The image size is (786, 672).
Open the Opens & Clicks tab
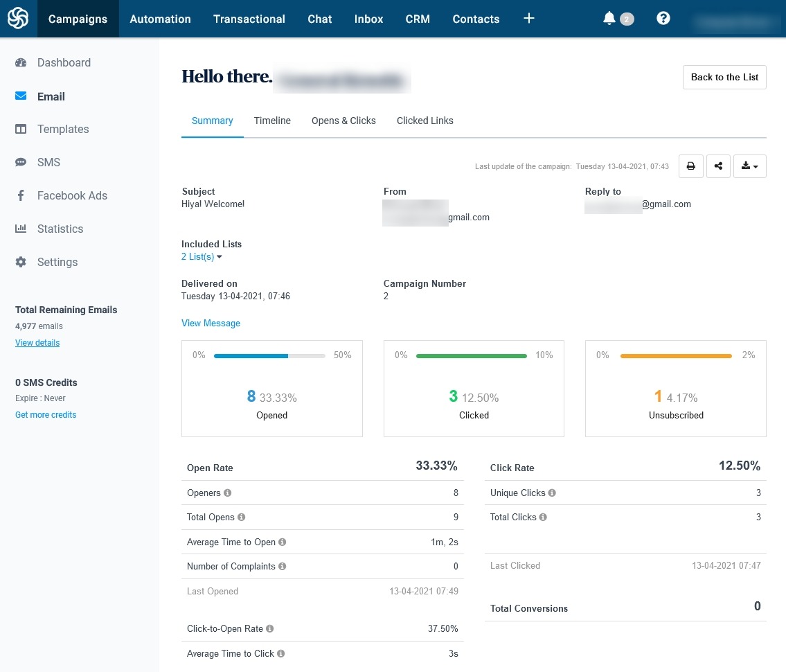point(343,121)
